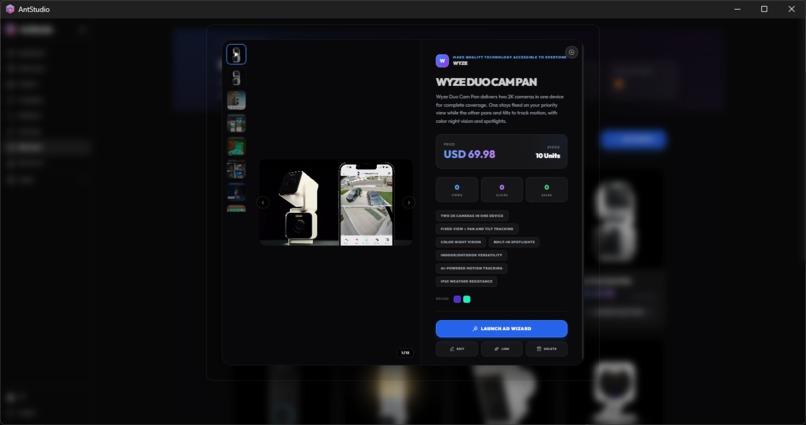Maximize the AntStudio window
The image size is (806, 425).
[764, 9]
